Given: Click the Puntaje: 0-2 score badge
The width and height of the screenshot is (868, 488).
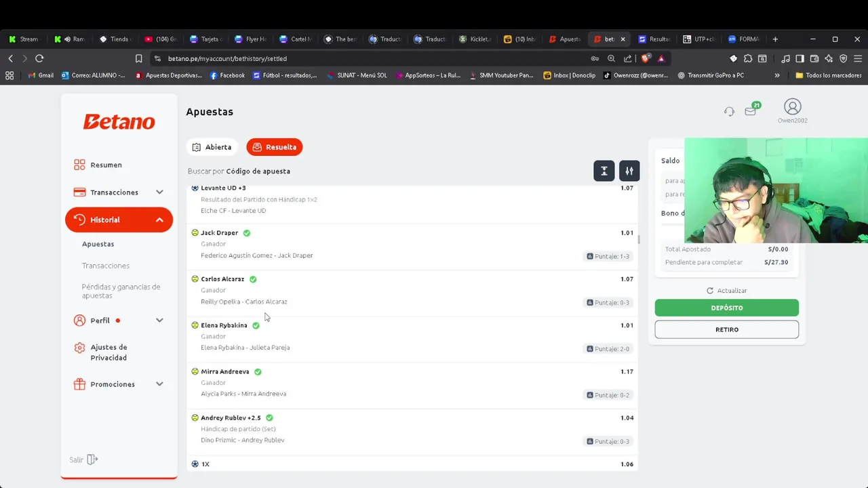Looking at the screenshot, I should click(x=608, y=395).
